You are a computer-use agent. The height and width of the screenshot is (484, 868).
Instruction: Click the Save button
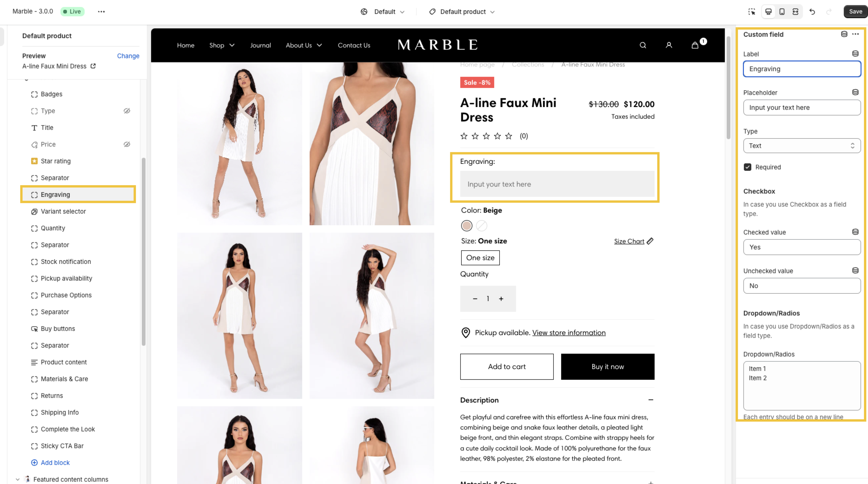point(855,11)
